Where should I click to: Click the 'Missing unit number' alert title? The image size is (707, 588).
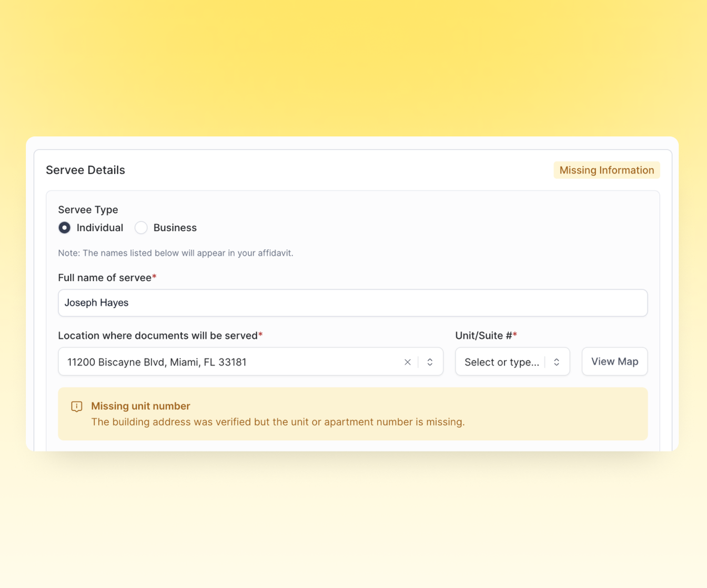[x=140, y=406]
